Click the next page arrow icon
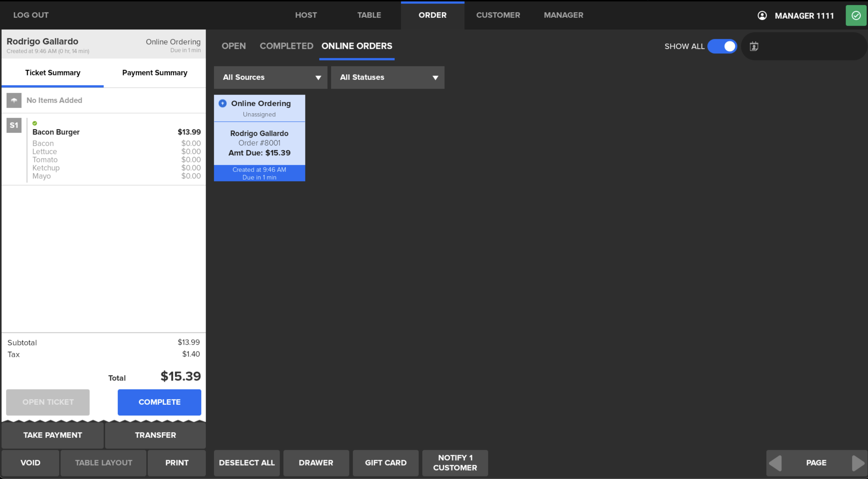The image size is (868, 479). pyautogui.click(x=858, y=463)
